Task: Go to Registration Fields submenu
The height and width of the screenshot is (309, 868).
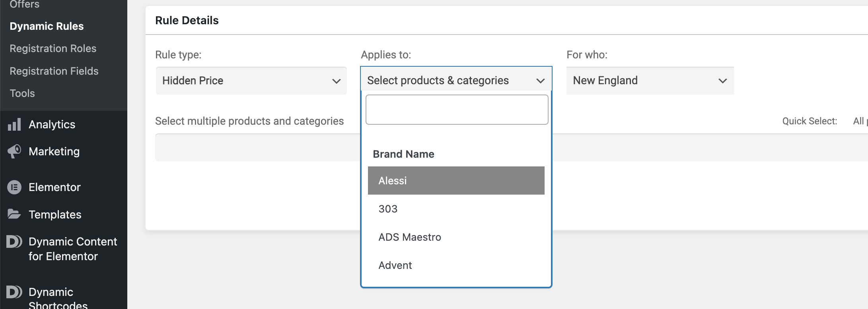Action: point(54,71)
